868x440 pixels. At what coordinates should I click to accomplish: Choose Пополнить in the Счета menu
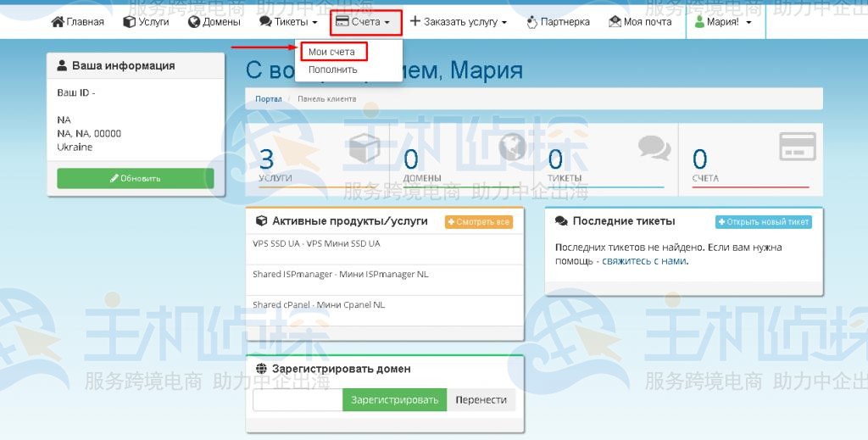pos(332,70)
